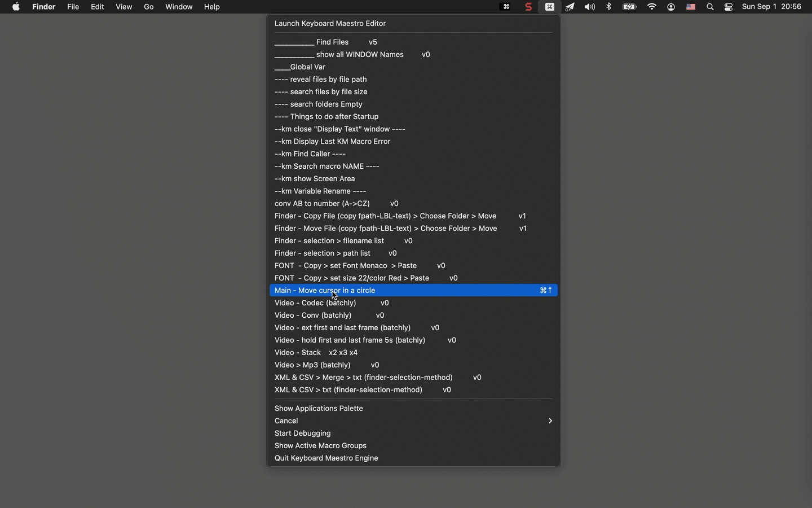This screenshot has height=508, width=812.
Task: Open Spotlight search icon
Action: pyautogui.click(x=710, y=7)
